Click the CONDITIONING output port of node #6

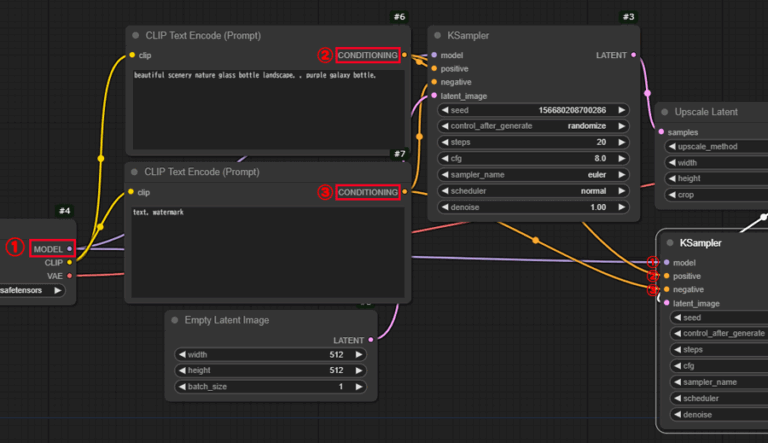tap(406, 55)
